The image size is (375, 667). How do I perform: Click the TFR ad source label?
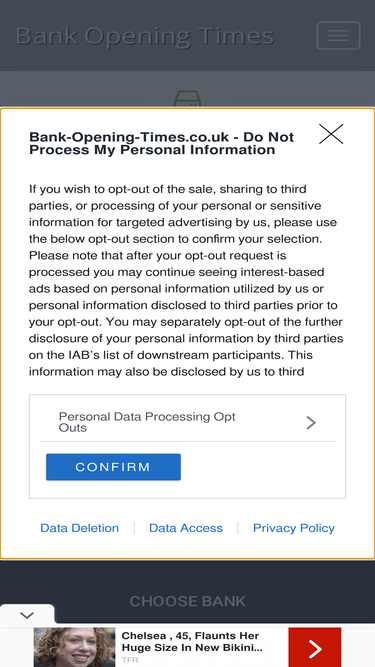(x=130, y=660)
